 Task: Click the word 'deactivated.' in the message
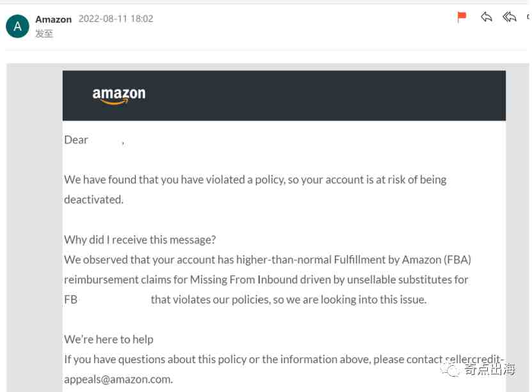(x=93, y=200)
